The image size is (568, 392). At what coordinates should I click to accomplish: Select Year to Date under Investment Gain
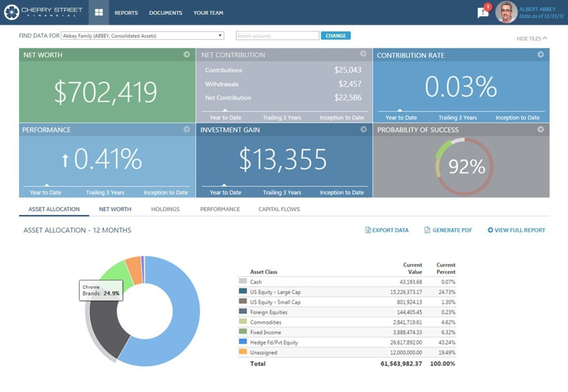click(x=225, y=192)
